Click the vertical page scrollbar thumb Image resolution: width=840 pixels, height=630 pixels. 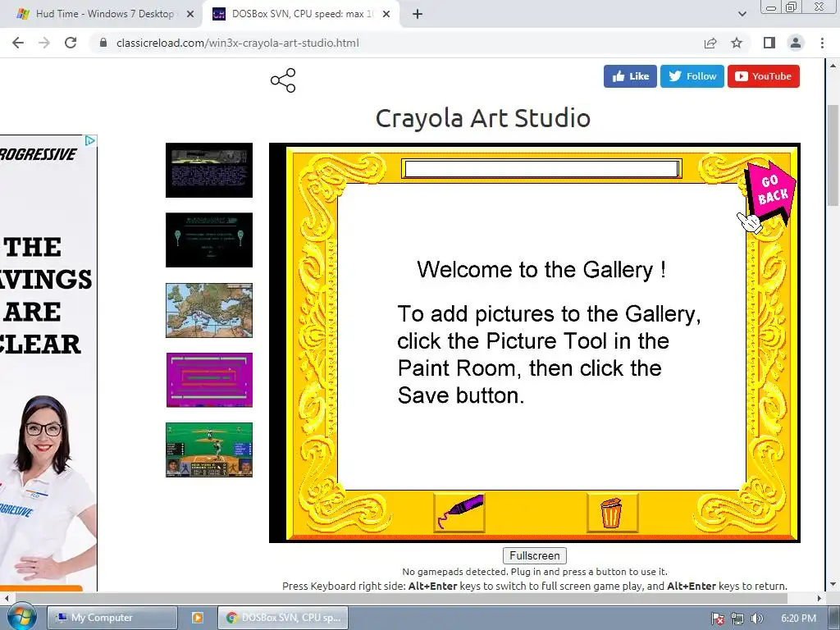[833, 155]
